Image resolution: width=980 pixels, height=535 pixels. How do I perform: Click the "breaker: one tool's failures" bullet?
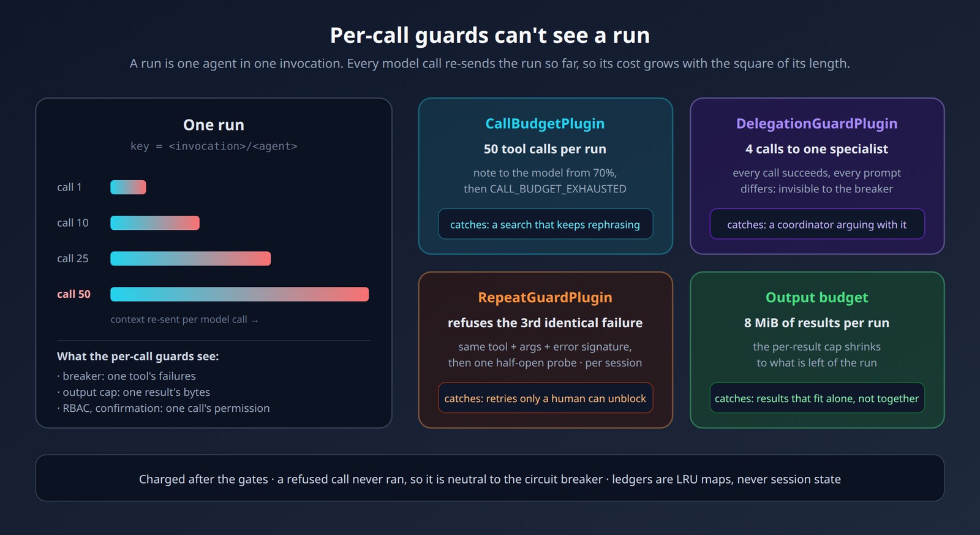pyautogui.click(x=127, y=376)
